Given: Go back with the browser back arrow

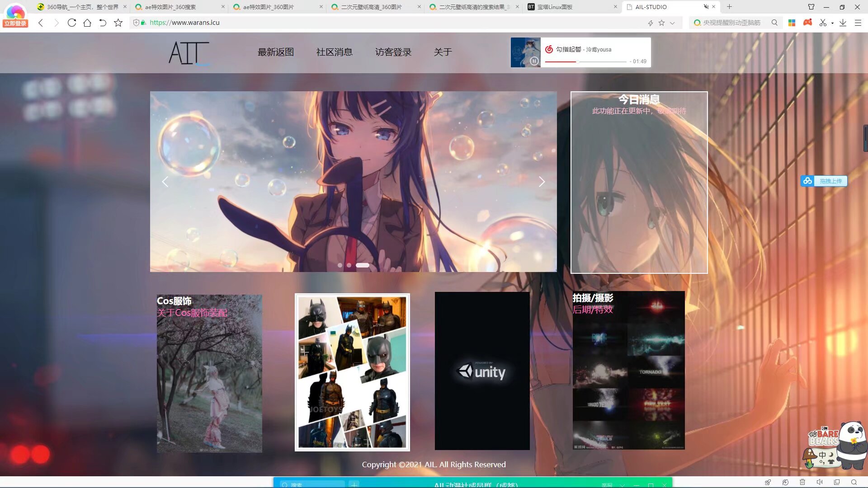Looking at the screenshot, I should pyautogui.click(x=41, y=23).
